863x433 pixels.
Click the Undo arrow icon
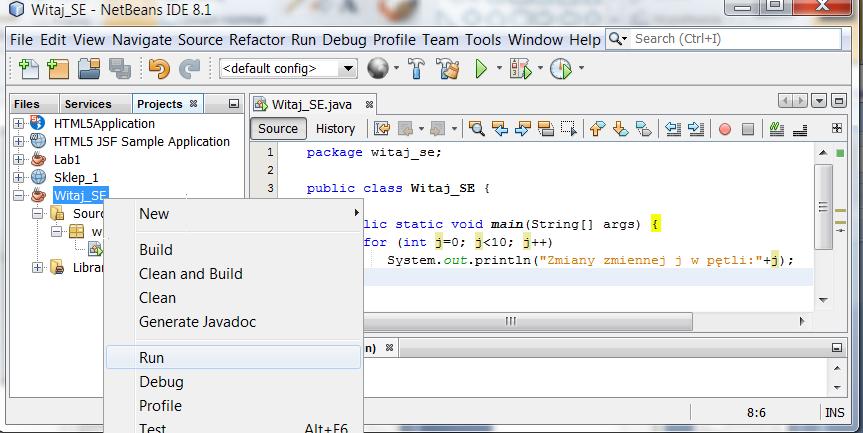[159, 69]
